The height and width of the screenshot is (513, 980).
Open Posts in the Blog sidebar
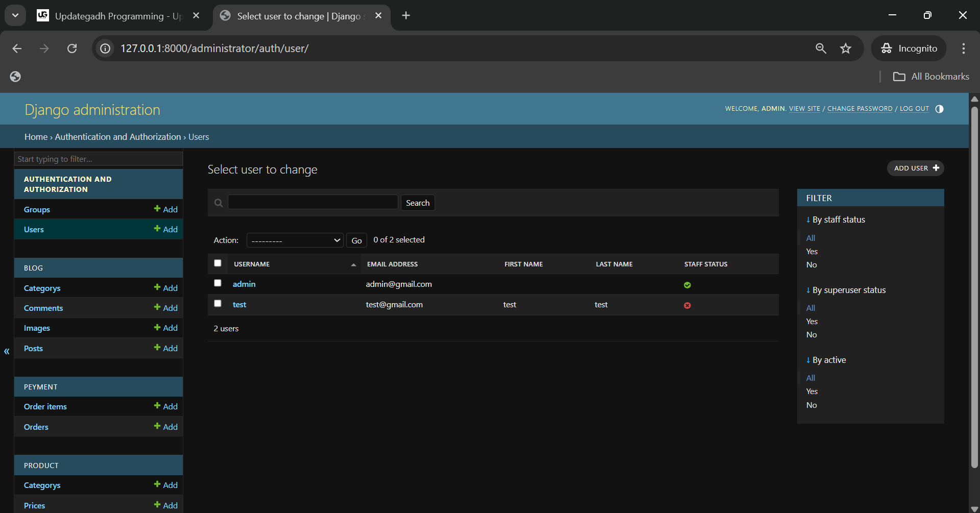(x=33, y=349)
